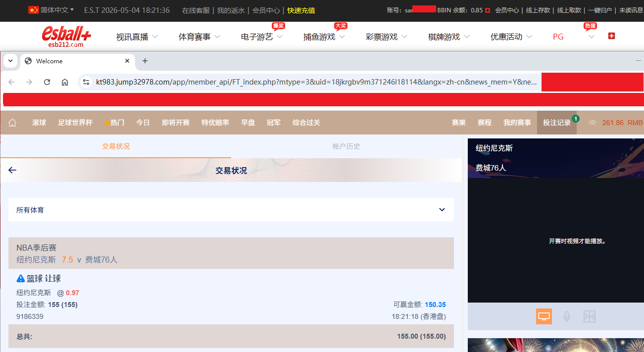Click 会员中心 link beside 我的返水

[x=266, y=10]
